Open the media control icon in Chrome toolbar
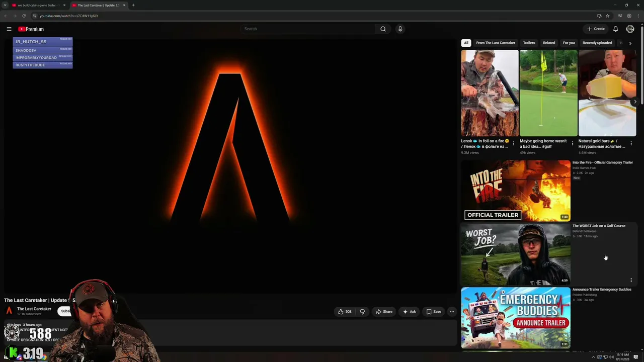Image resolution: width=644 pixels, height=362 pixels. tap(620, 16)
